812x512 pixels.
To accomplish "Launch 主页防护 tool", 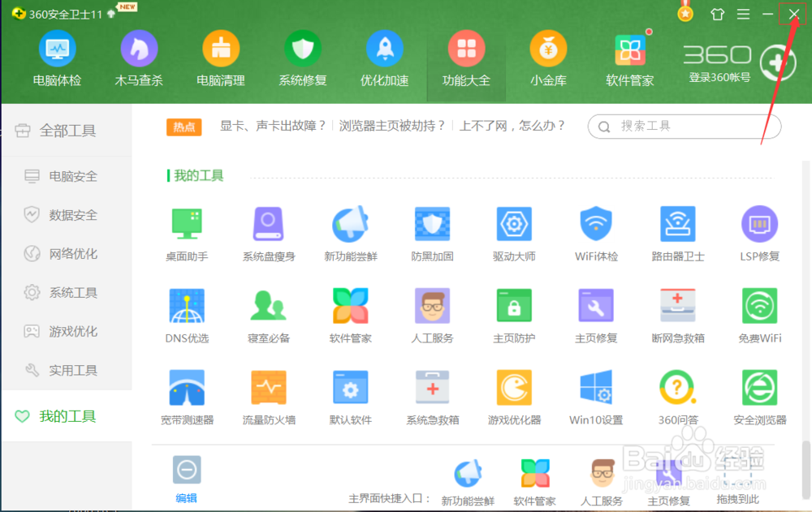I will pos(514,316).
